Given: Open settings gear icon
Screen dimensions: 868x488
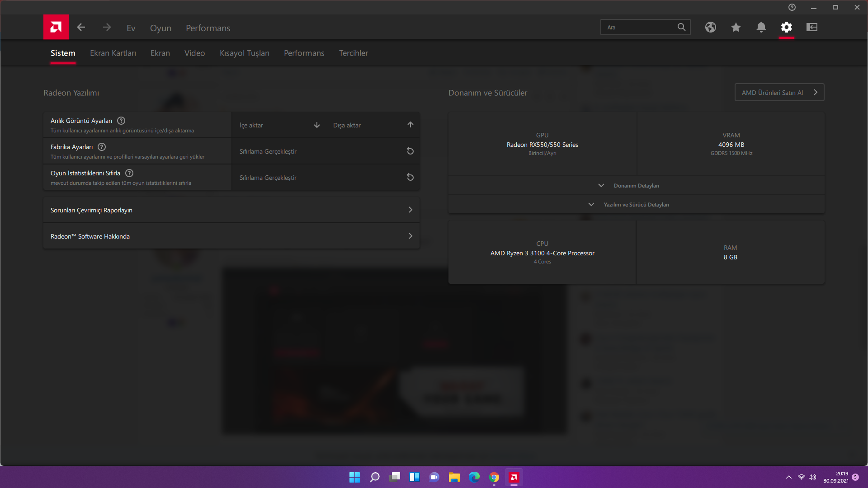Looking at the screenshot, I should click(786, 27).
